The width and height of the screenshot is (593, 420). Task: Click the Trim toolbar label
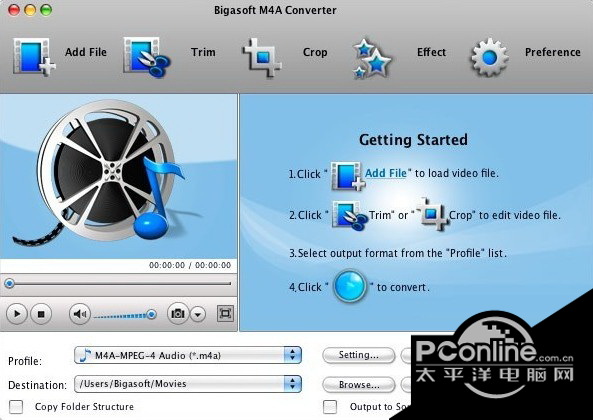click(x=203, y=52)
